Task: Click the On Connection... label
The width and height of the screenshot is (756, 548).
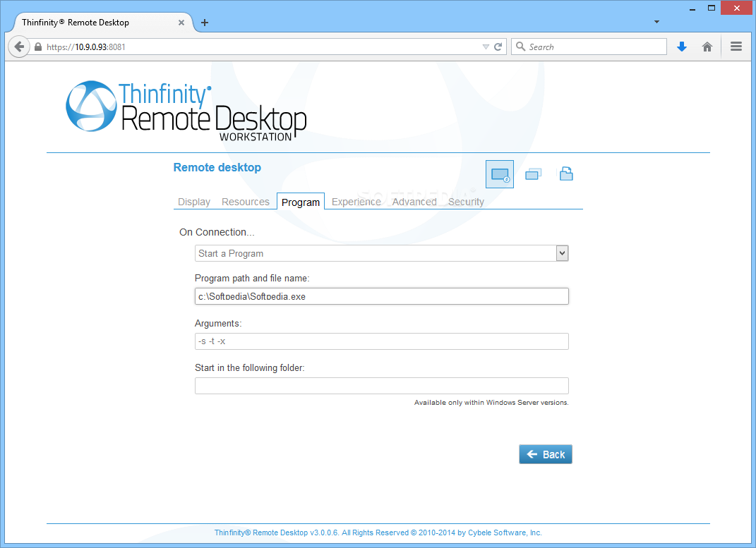Action: click(217, 232)
